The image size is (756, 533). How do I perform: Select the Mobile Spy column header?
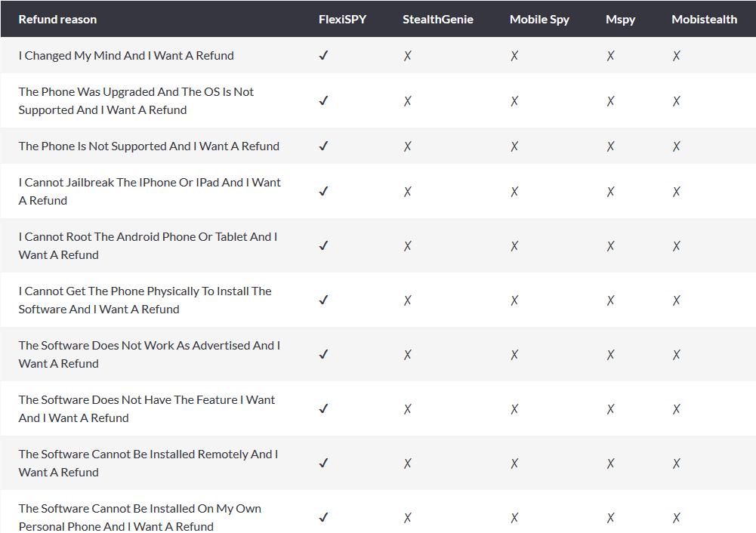pos(539,20)
